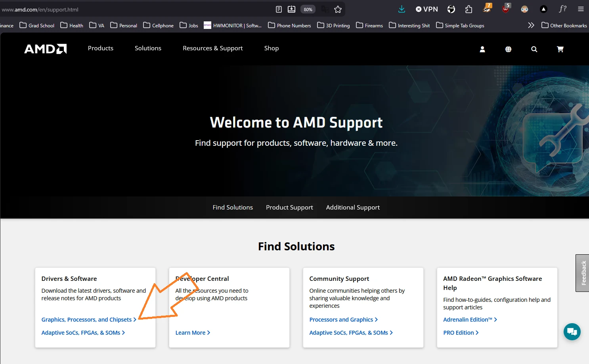Screen dimensions: 589x364
Task: Click the save to Pocket icon
Action: (291, 9)
